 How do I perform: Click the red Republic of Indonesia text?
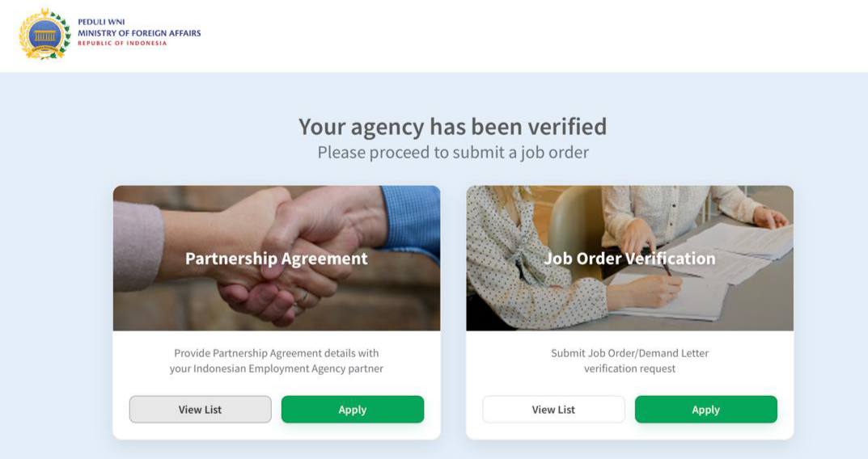pos(122,44)
